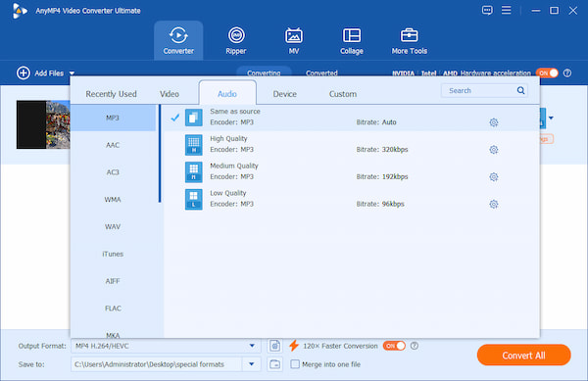This screenshot has height=381, width=588.
Task: Open settings gear for High Quality preset
Action: 494,150
